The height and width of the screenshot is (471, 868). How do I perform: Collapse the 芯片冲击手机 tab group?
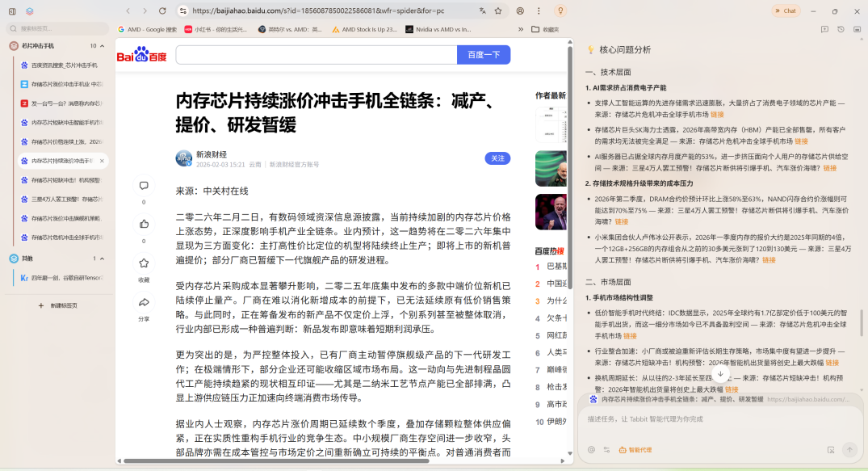[x=102, y=46]
